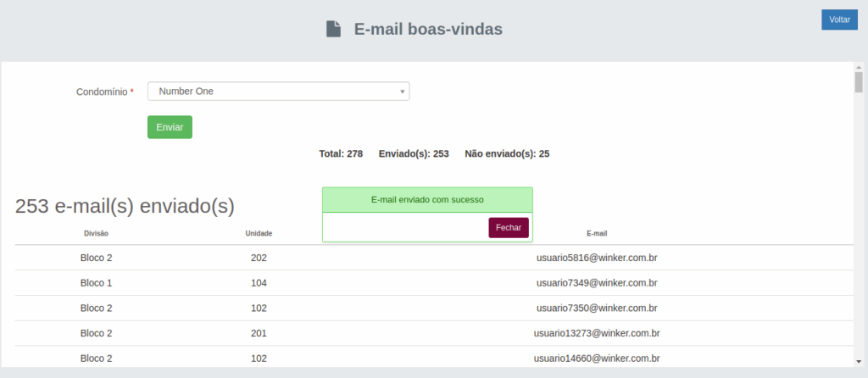Select email usuario5816@winker.com.br

coord(597,258)
